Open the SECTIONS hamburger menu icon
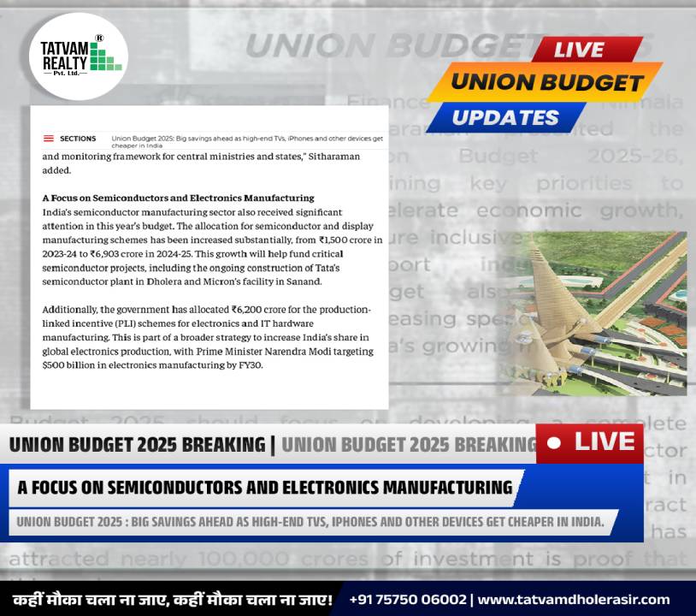Viewport: 696px width, 616px height. click(49, 139)
